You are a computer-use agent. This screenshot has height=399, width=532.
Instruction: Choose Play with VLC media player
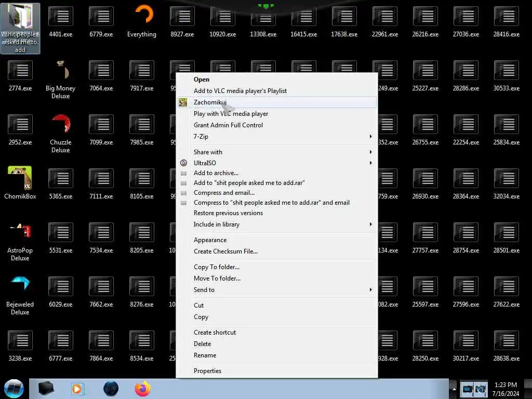(277, 114)
